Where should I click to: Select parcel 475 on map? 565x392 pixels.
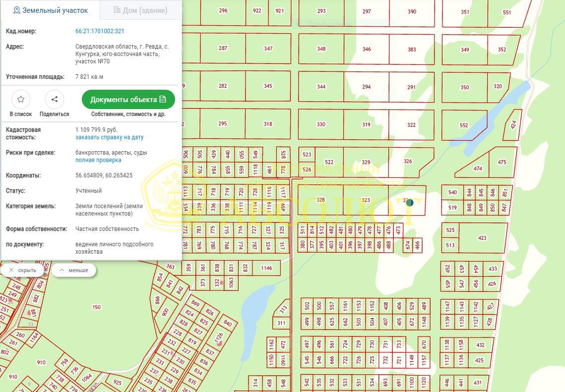(502, 162)
